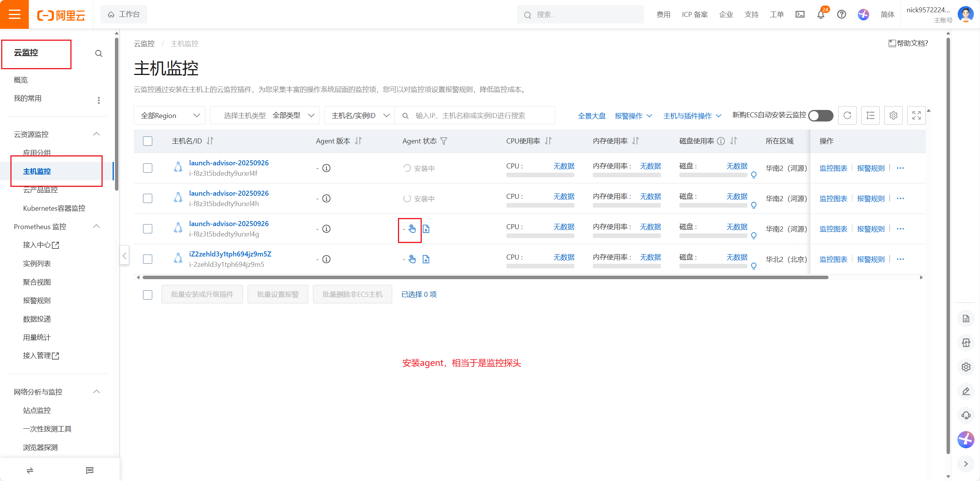Open the Cloud Shell terminal icon

point(800,15)
